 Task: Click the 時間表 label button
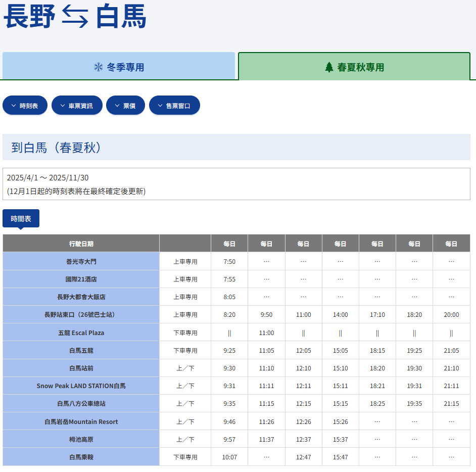click(x=21, y=218)
